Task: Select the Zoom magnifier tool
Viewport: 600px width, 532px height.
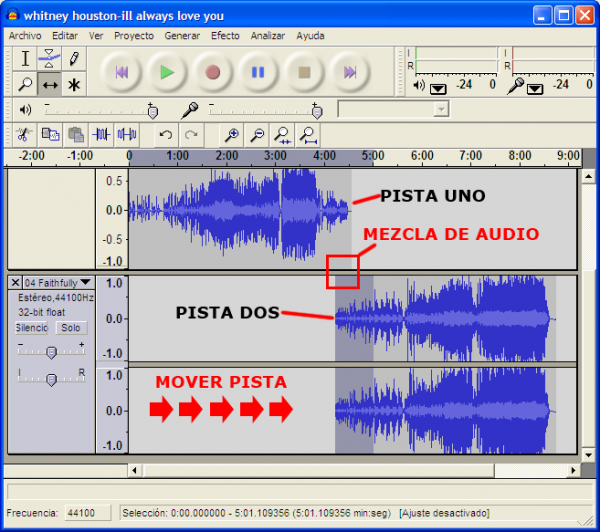Action: (x=25, y=84)
